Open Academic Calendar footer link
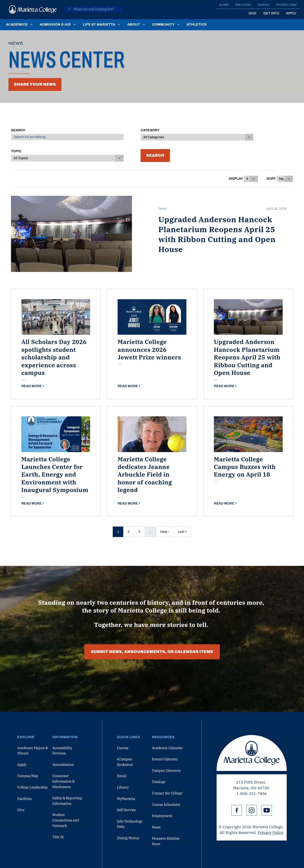 [167, 748]
